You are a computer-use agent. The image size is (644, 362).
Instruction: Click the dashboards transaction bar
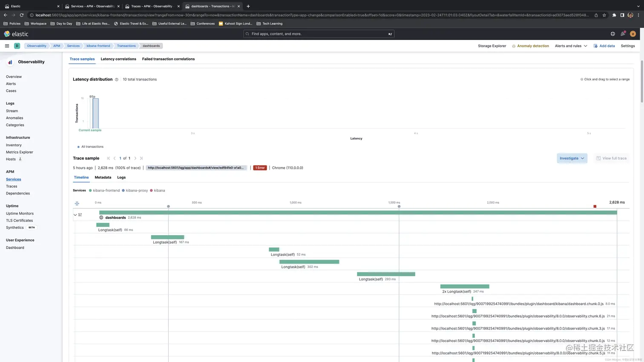click(x=358, y=212)
